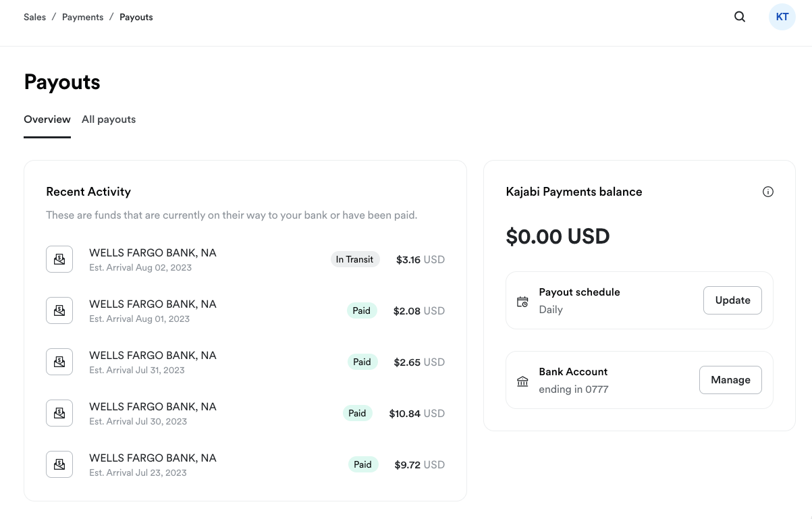Click the bank building icon
The image size is (812, 519).
click(522, 381)
